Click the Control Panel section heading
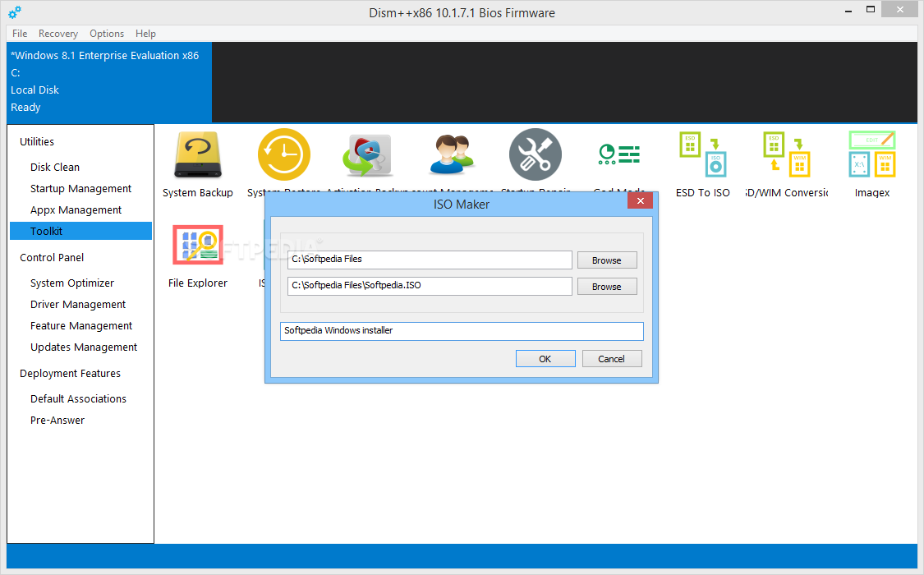The width and height of the screenshot is (924, 575). (x=51, y=257)
